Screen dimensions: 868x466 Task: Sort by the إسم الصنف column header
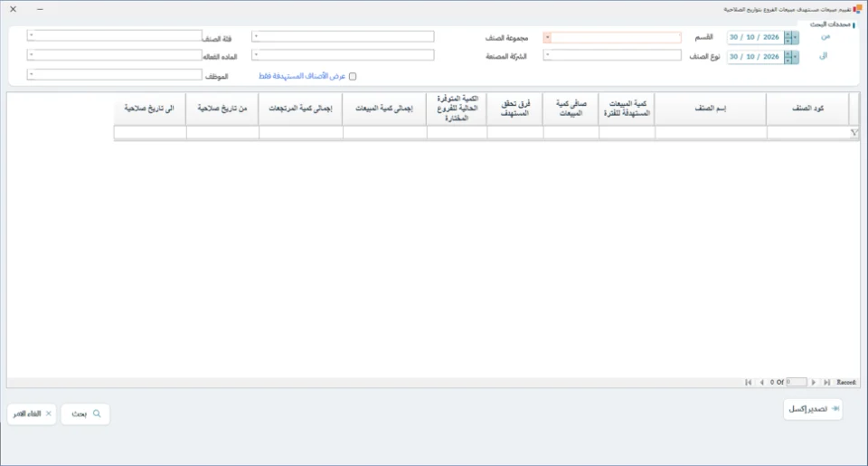[x=711, y=109]
